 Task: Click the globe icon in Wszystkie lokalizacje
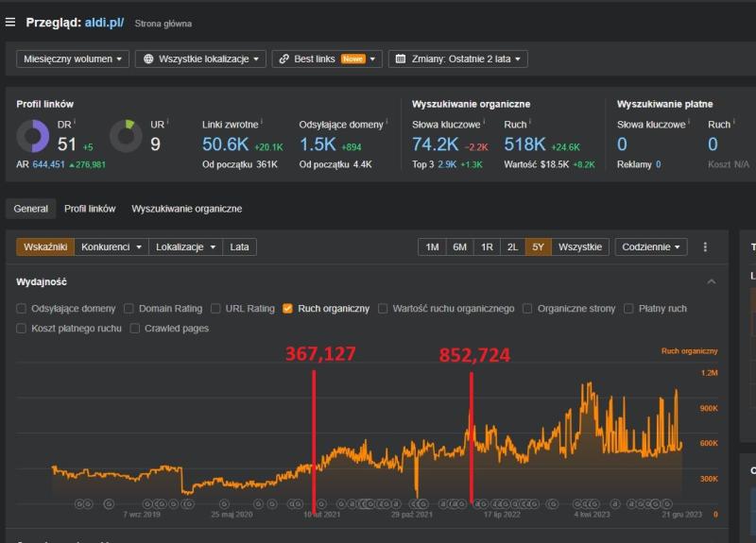(148, 59)
